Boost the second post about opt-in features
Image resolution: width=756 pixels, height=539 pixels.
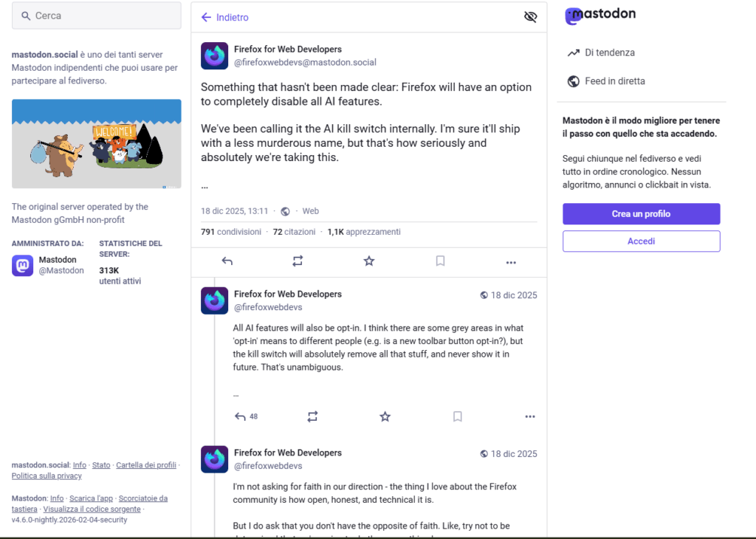(312, 417)
